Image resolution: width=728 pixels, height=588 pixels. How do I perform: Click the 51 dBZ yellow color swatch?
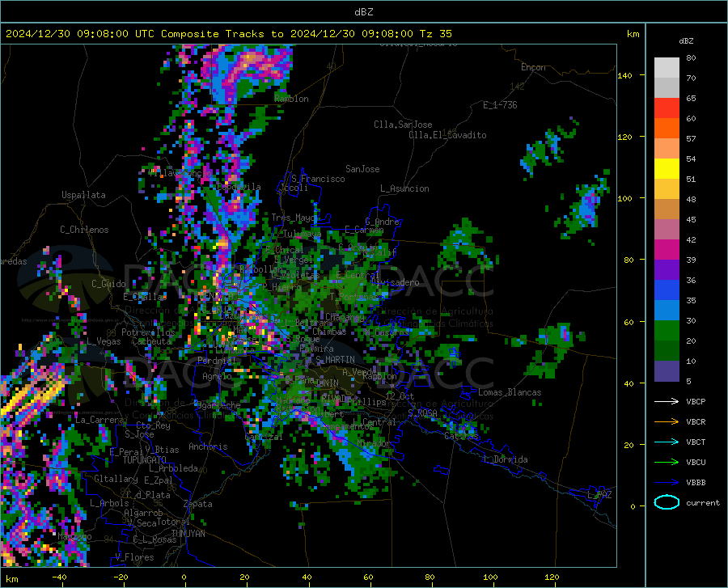tap(667, 168)
